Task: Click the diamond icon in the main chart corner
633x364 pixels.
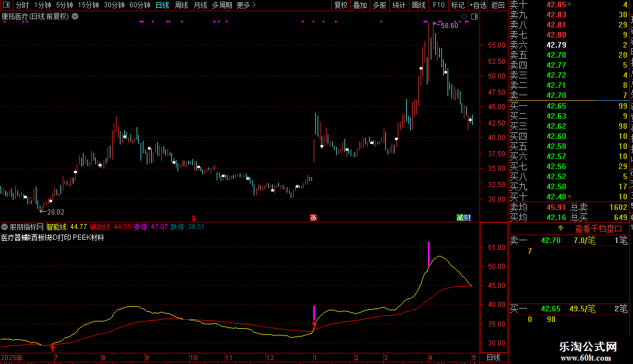Action: click(x=464, y=17)
